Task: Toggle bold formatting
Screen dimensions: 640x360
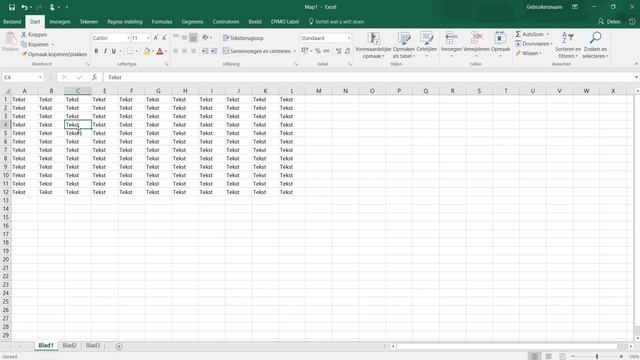Action: tap(96, 51)
